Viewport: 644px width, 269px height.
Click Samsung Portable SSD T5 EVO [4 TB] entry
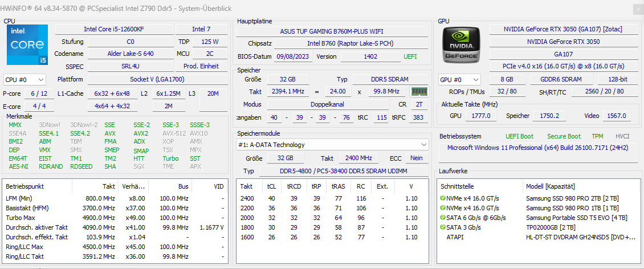[577, 218]
